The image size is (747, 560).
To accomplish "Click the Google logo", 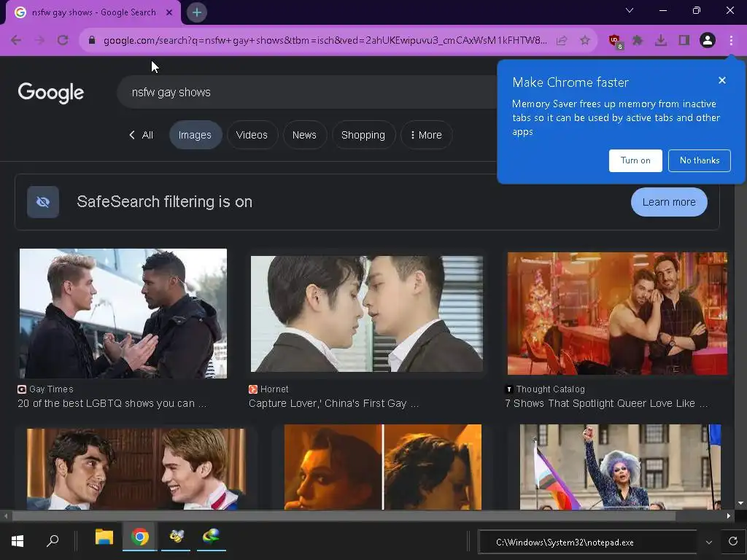I will click(51, 93).
